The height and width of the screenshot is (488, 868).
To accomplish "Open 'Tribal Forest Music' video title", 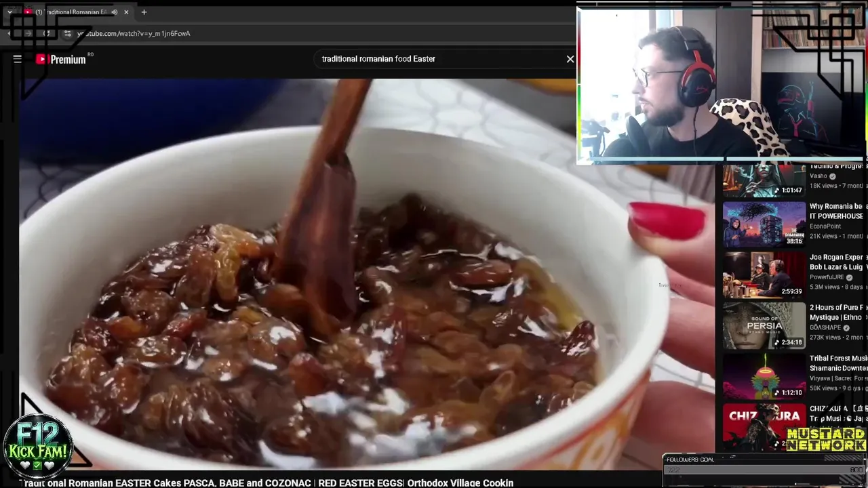I will pyautogui.click(x=838, y=363).
